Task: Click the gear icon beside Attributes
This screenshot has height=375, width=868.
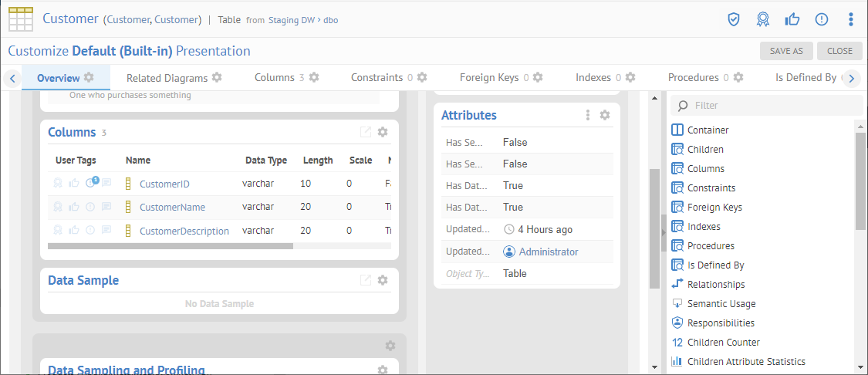Action: click(x=605, y=115)
